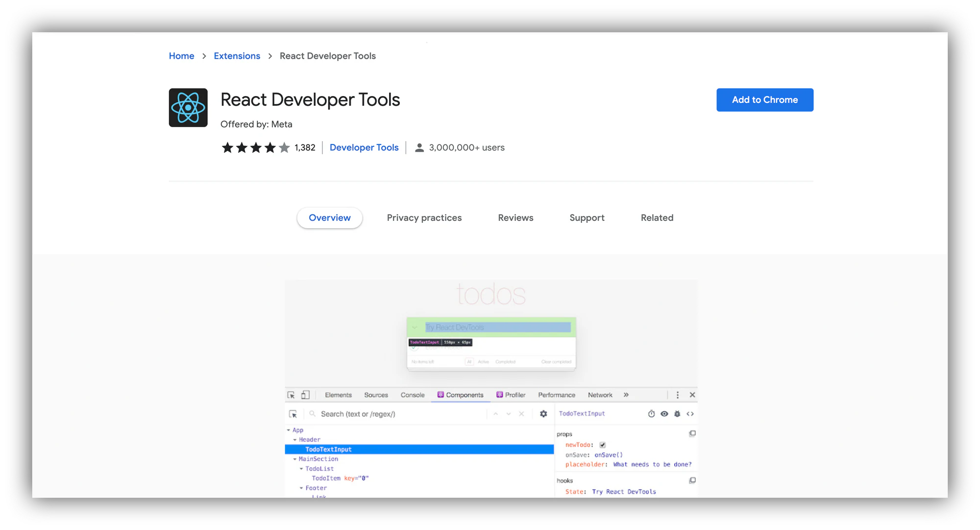Switch to DevTools Components tab
Viewport: 980px width, 530px height.
click(461, 395)
